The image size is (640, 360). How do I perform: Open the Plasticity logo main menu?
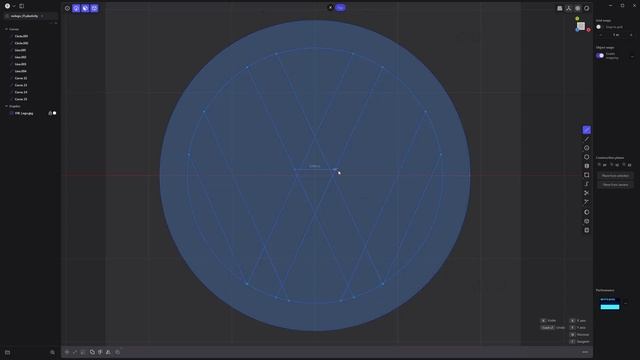coord(7,6)
